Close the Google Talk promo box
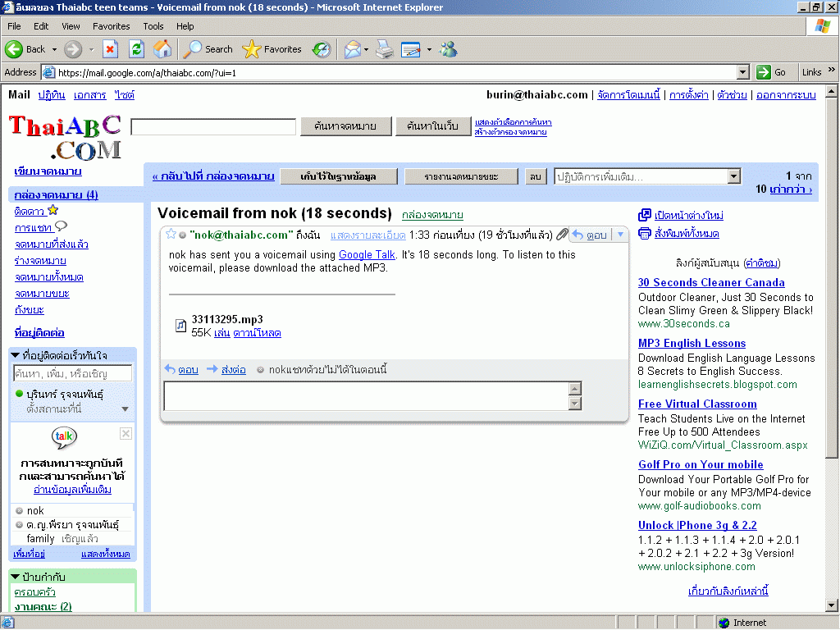The height and width of the screenshot is (630, 840). coord(126,433)
